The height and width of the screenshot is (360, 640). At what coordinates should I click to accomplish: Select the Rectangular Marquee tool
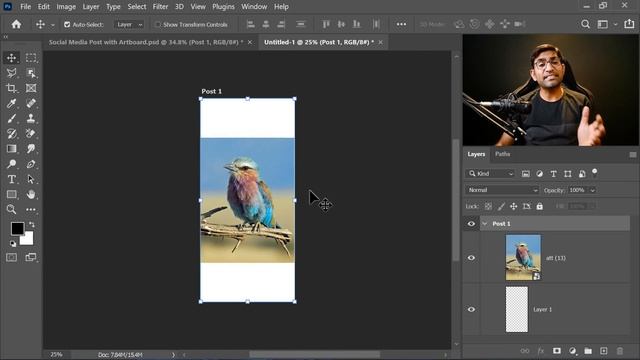click(x=31, y=58)
